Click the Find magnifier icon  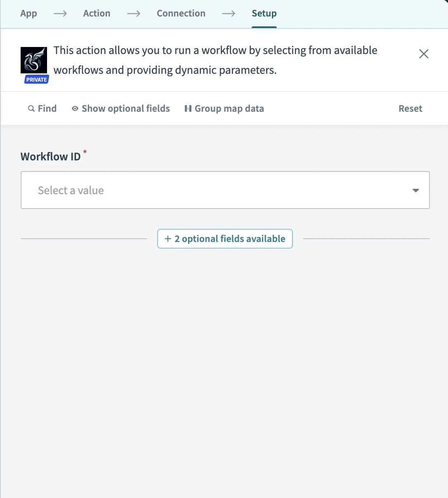pyautogui.click(x=31, y=108)
